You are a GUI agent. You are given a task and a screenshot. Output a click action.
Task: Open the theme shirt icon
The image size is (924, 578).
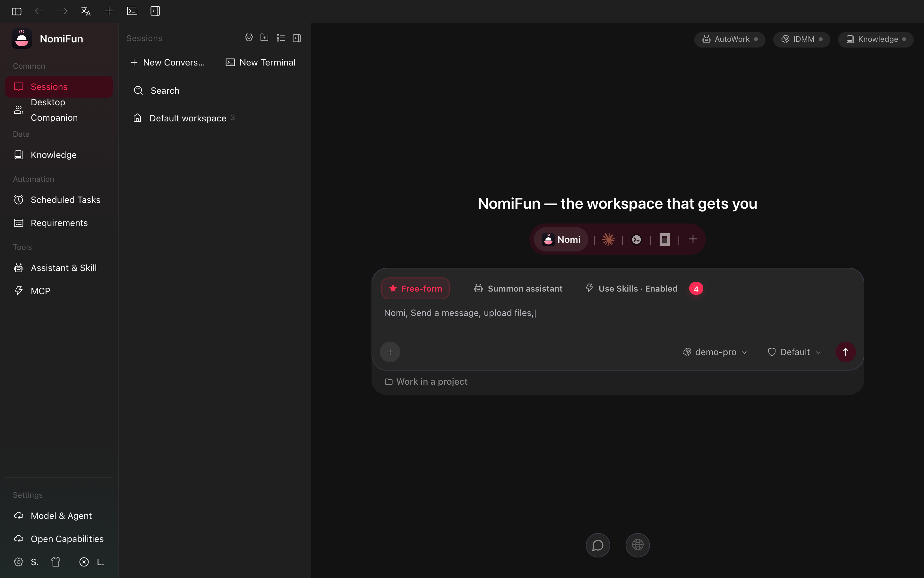click(56, 562)
